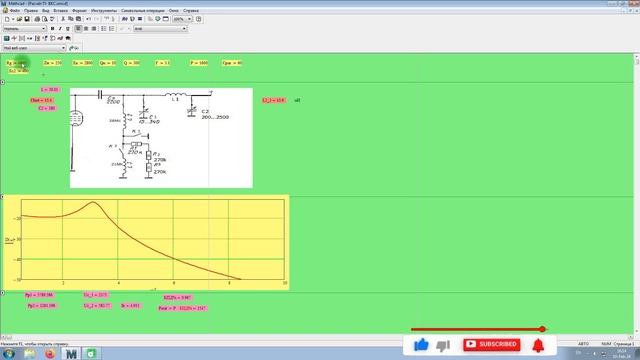Click the frequency response graph plot
The height and width of the screenshot is (360, 640).
tap(146, 242)
